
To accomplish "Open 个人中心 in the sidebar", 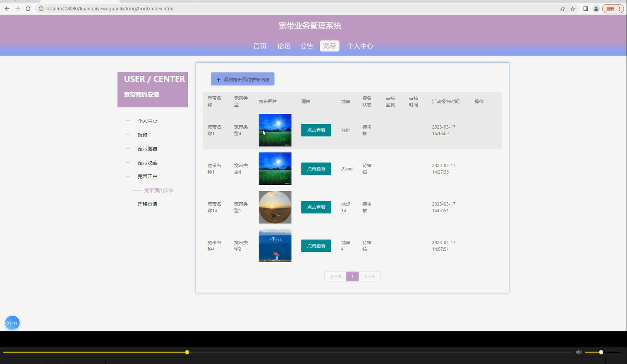I will click(x=147, y=121).
